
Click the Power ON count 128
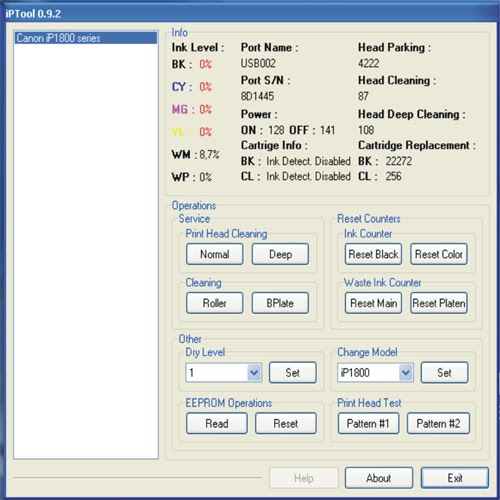point(276,130)
